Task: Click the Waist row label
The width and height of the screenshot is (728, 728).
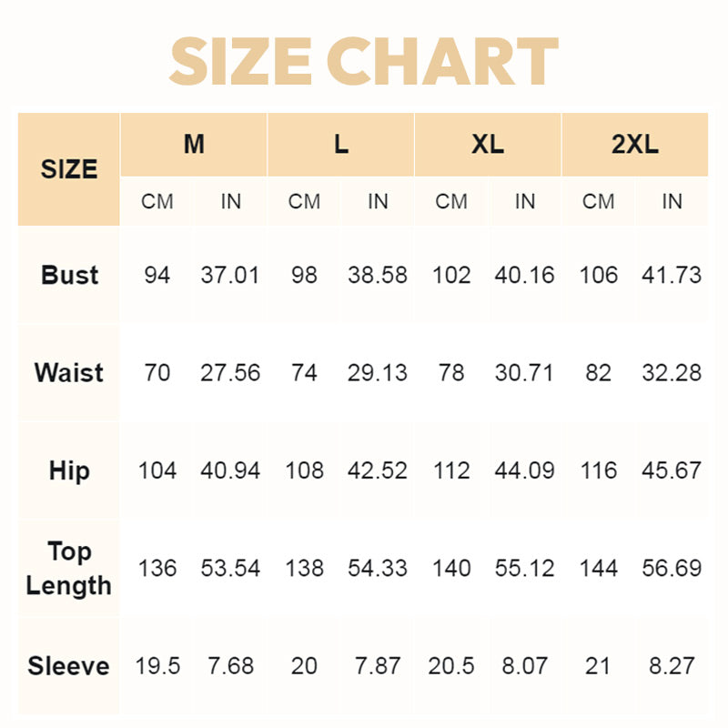Action: (69, 373)
